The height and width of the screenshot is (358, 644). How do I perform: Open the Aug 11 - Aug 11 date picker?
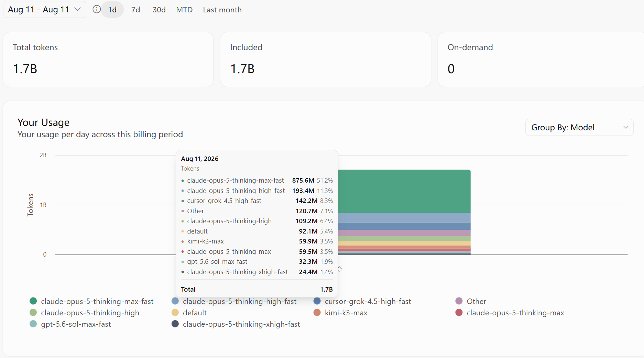pyautogui.click(x=45, y=10)
